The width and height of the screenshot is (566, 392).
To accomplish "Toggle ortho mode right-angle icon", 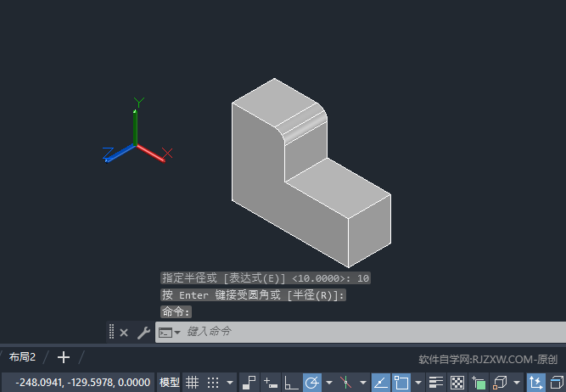I will click(291, 383).
